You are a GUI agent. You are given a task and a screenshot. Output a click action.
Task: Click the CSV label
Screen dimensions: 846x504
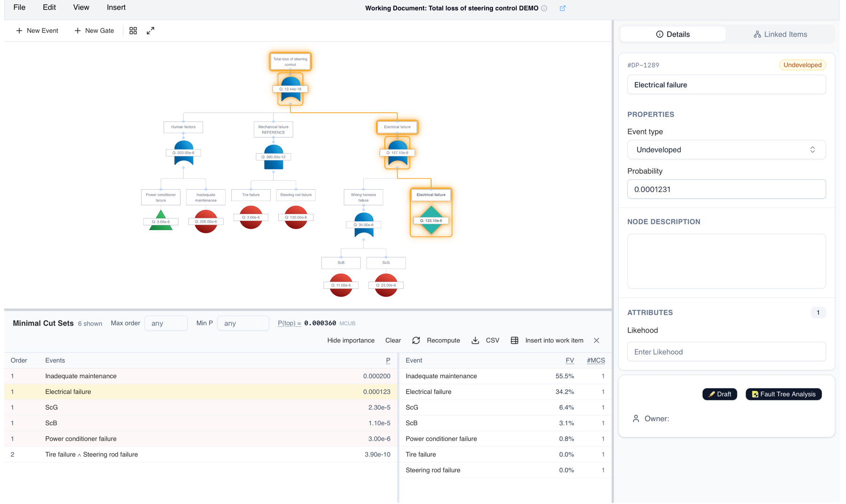(x=493, y=341)
